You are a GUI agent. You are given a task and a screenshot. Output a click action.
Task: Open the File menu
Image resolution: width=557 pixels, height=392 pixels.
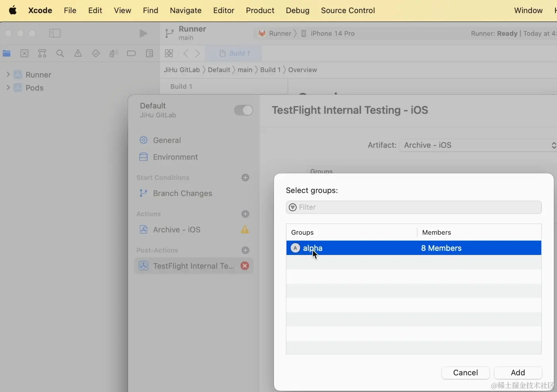(x=70, y=10)
